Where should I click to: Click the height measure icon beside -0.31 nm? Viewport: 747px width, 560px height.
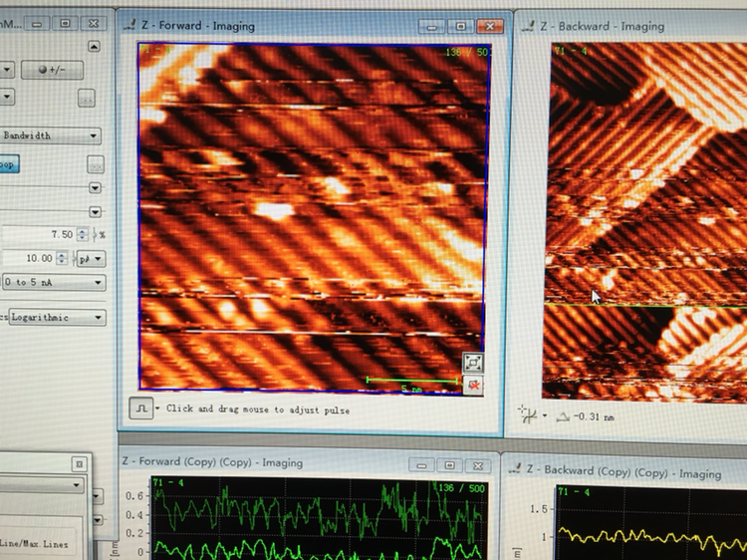coord(563,417)
